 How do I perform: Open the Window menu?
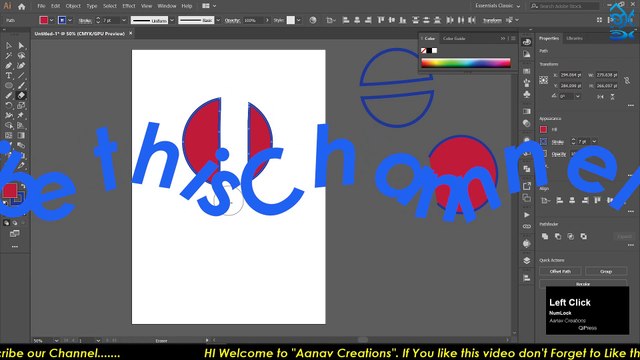pos(167,6)
